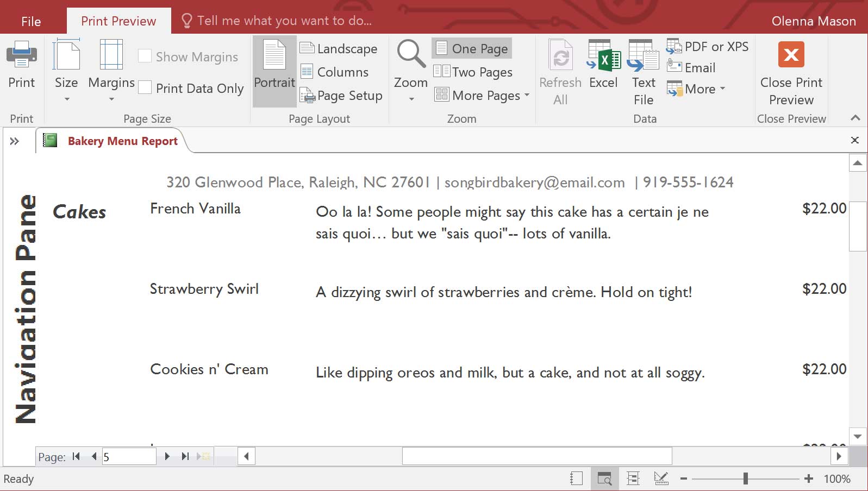Click the Two Pages button
The image size is (868, 491).
[473, 72]
